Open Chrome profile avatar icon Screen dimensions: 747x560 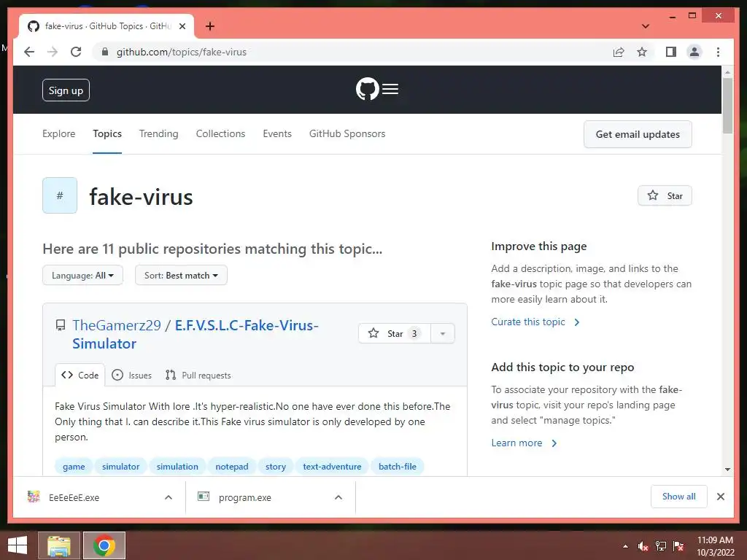coord(694,52)
